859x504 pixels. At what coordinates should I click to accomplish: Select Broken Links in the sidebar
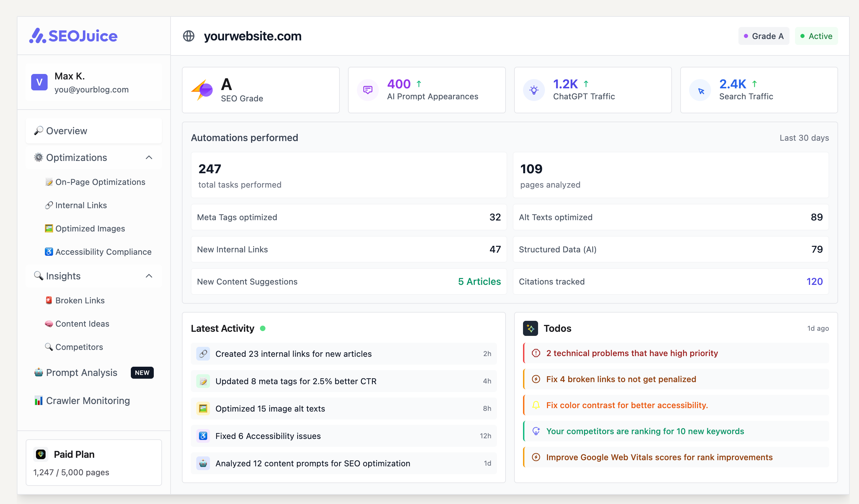tap(80, 300)
